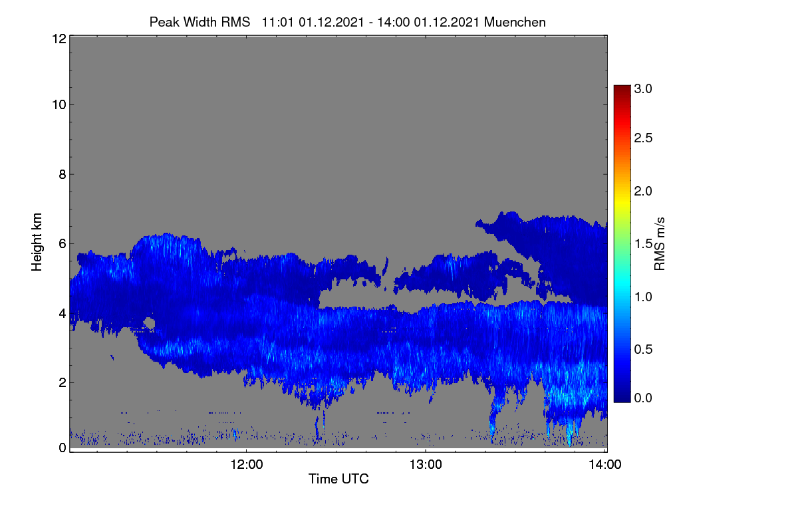The width and height of the screenshot is (798, 532).
Task: Click the 14:00 time tick label
Action: click(x=604, y=465)
